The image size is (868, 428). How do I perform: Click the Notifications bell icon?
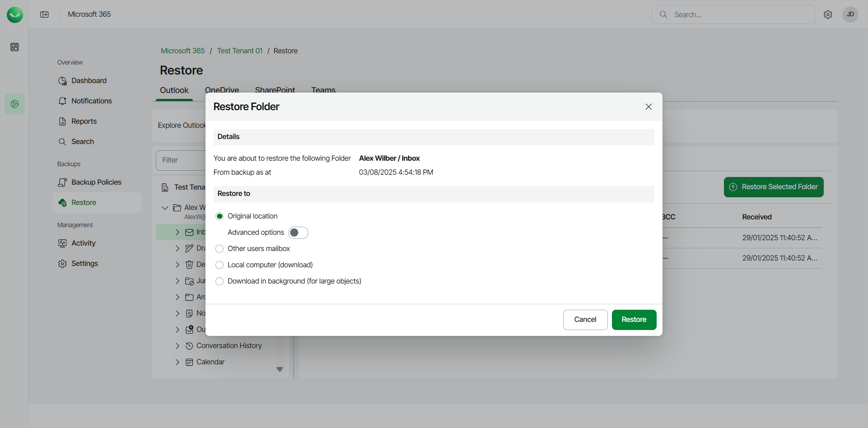pos(62,101)
